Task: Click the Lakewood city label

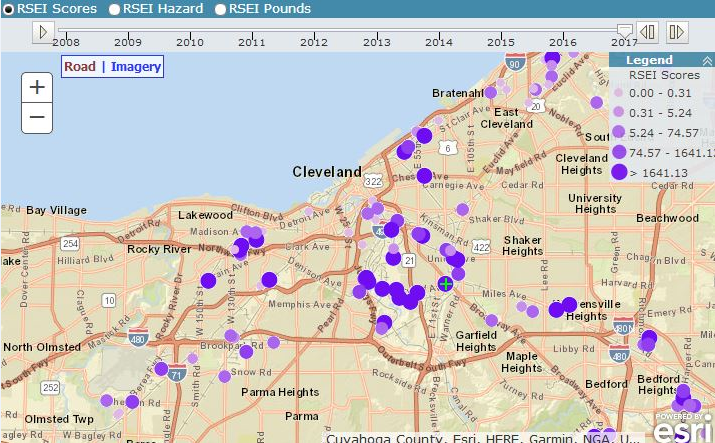Action: (x=205, y=215)
